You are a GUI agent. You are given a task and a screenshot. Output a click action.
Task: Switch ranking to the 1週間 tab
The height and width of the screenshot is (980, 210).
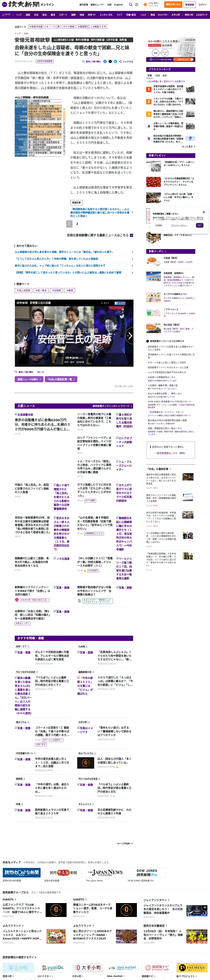tap(157, 75)
